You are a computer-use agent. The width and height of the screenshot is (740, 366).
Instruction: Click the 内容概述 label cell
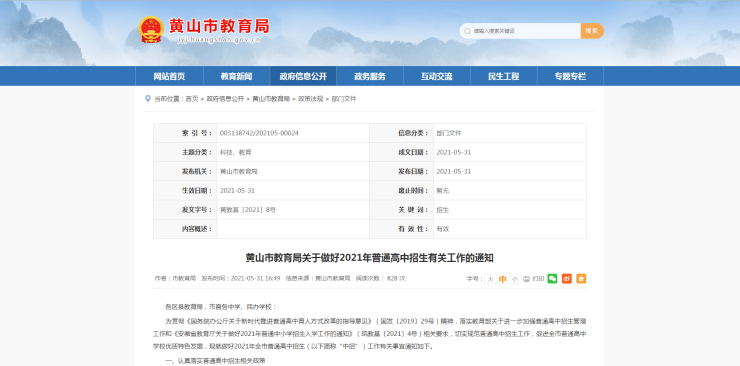click(x=185, y=229)
